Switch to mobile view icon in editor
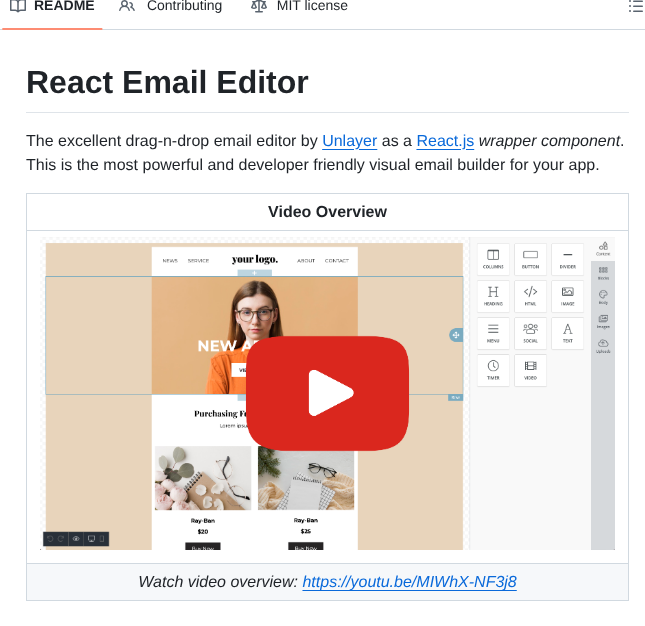The height and width of the screenshot is (626, 645). (102, 539)
